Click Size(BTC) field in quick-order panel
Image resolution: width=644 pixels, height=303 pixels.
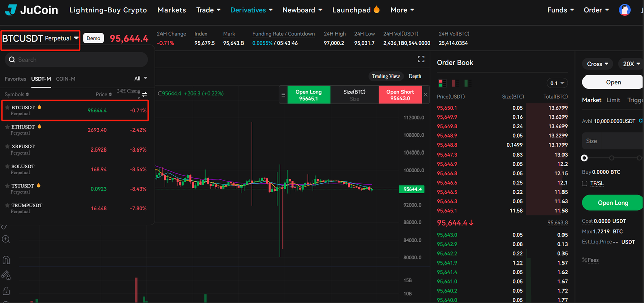pyautogui.click(x=354, y=95)
